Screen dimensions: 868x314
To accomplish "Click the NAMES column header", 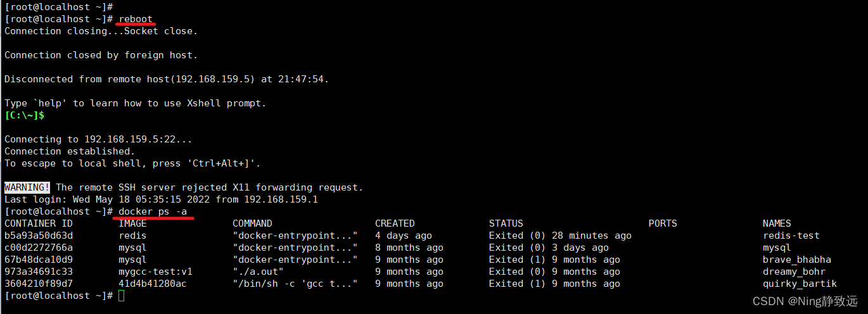I will 777,223.
